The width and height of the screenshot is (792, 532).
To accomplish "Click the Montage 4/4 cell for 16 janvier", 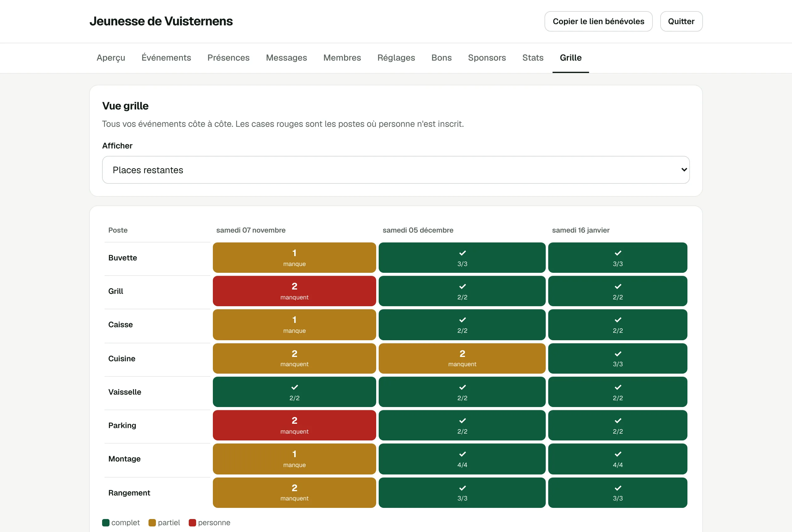I will tap(618, 459).
